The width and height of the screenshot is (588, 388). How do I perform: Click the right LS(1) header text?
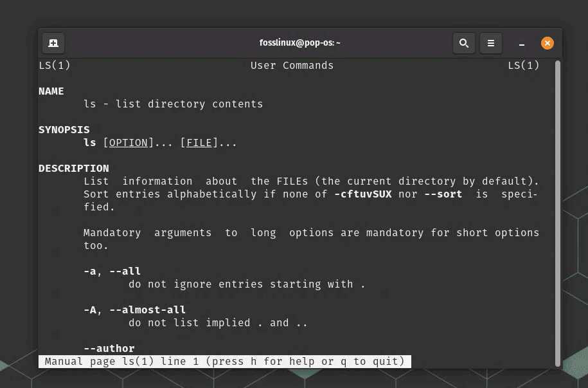pyautogui.click(x=524, y=66)
